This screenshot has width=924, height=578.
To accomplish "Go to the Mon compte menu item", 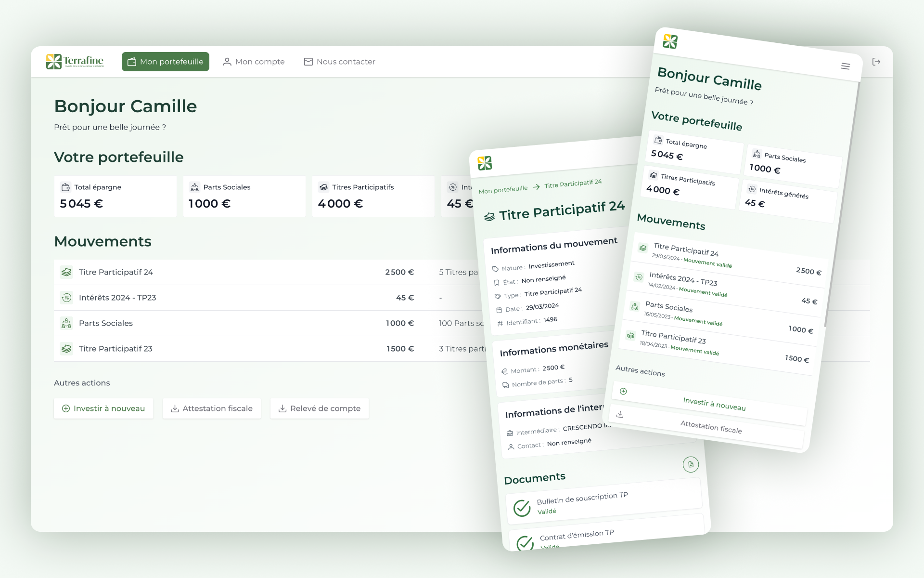I will (254, 62).
